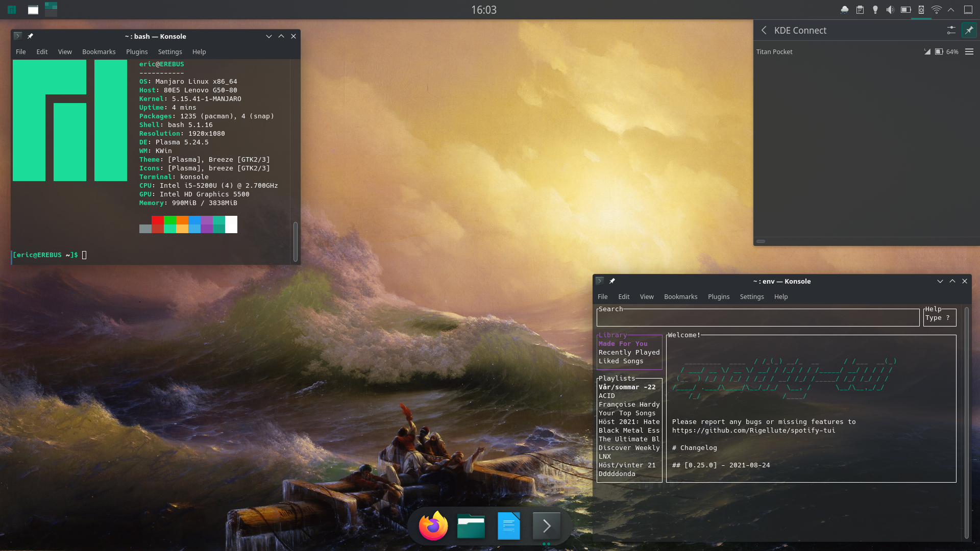Open KDE Connect settings sliders icon
Screen dimensions: 980x551
951,31
